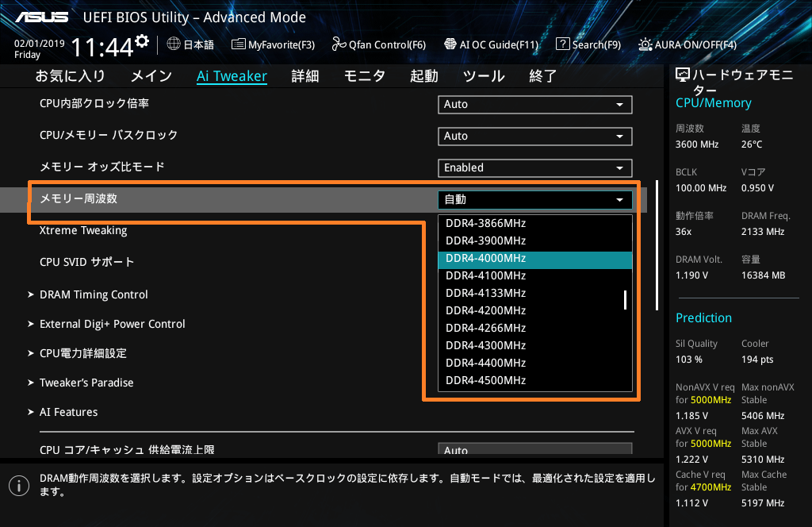This screenshot has width=812, height=527.
Task: Click the 5406 MHz Max nonAVX value
Action: (x=763, y=416)
